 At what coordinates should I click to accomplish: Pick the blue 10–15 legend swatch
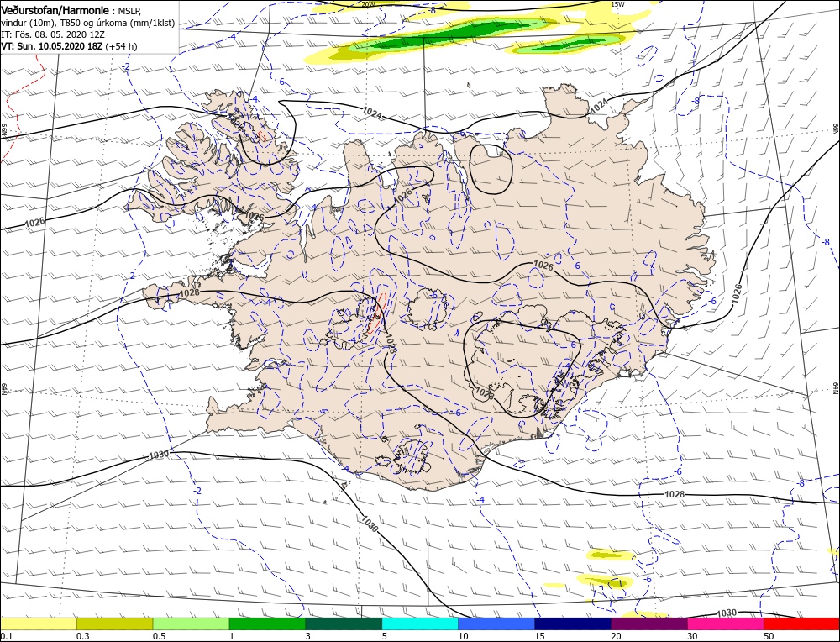point(496,624)
